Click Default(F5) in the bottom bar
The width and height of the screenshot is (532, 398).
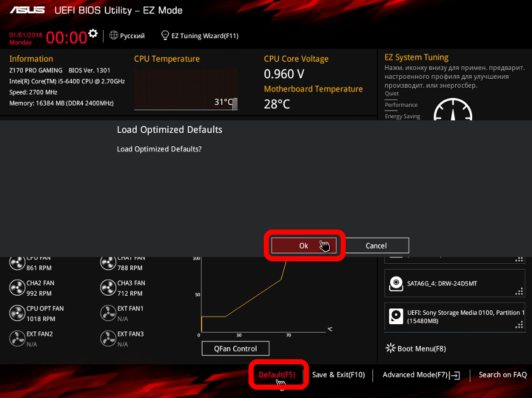277,374
